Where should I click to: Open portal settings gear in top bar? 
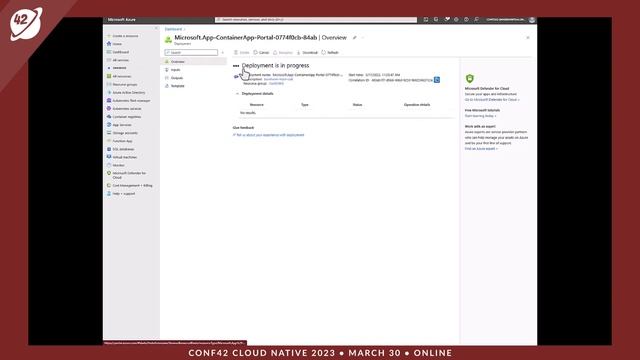click(456, 20)
